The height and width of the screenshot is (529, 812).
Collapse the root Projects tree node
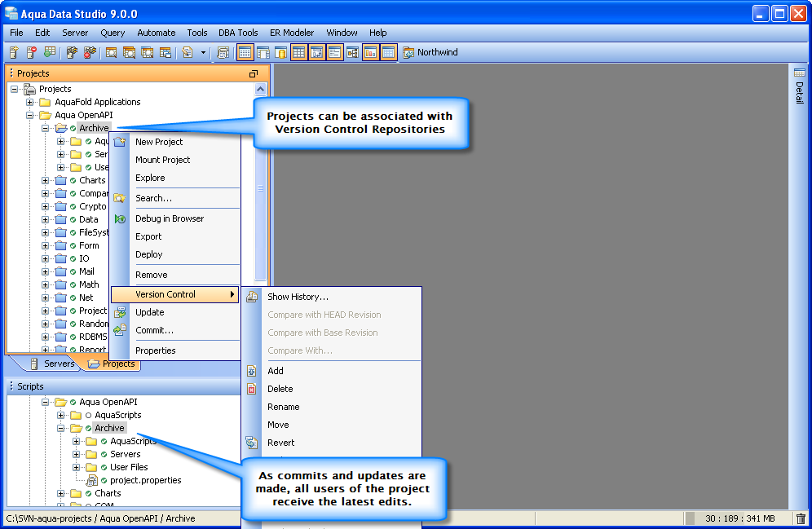[14, 89]
